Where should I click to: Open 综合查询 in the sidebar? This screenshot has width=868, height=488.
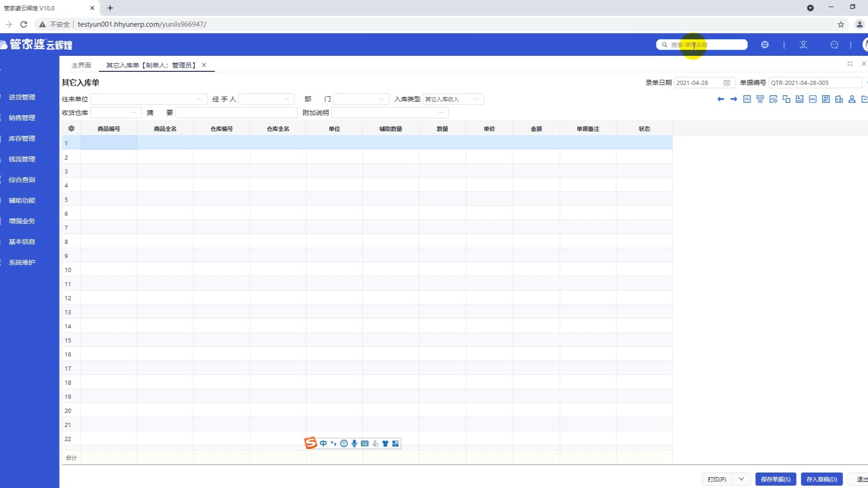pyautogui.click(x=22, y=180)
